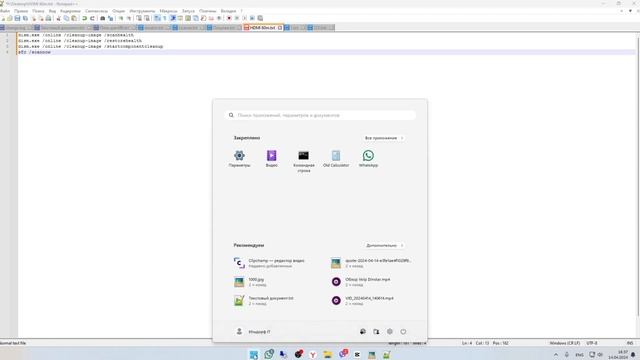The image size is (640, 360).
Task: Open the Опции menu
Action: (119, 11)
